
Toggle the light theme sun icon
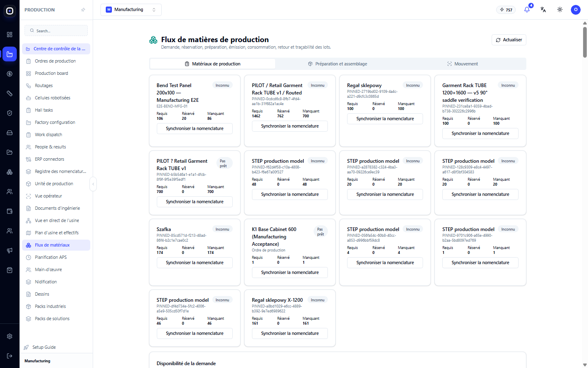pyautogui.click(x=560, y=9)
